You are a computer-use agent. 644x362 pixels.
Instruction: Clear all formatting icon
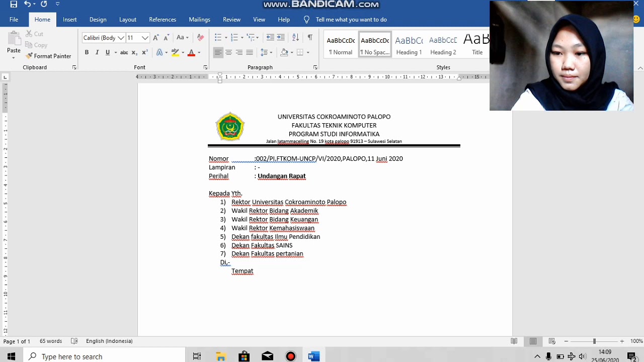pos(200,38)
